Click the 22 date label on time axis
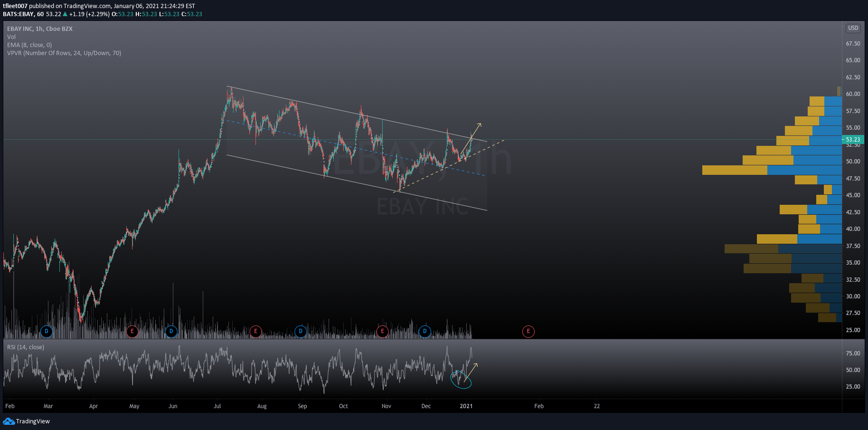This screenshot has height=430, width=868. click(597, 406)
